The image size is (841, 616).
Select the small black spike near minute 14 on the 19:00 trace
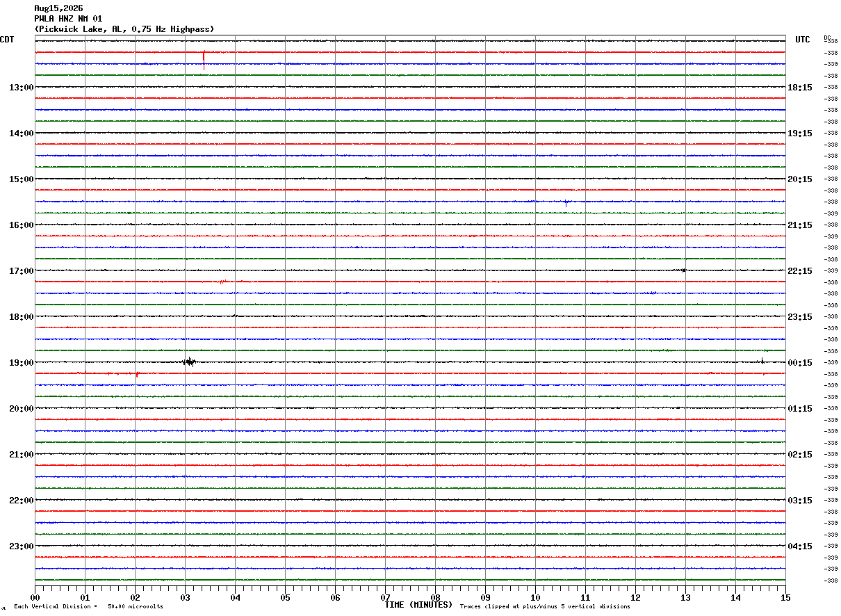(762, 360)
